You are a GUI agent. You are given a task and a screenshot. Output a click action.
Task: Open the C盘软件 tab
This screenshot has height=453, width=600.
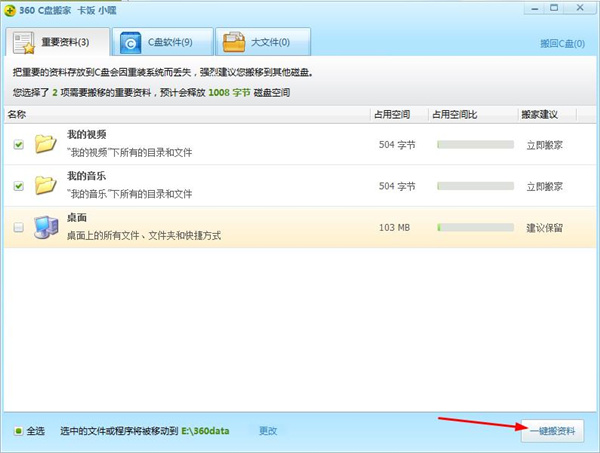point(159,42)
